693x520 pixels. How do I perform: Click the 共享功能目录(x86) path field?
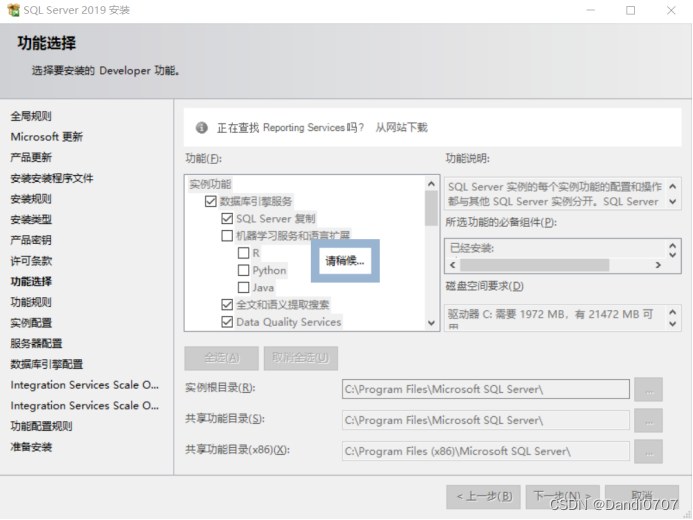click(486, 451)
